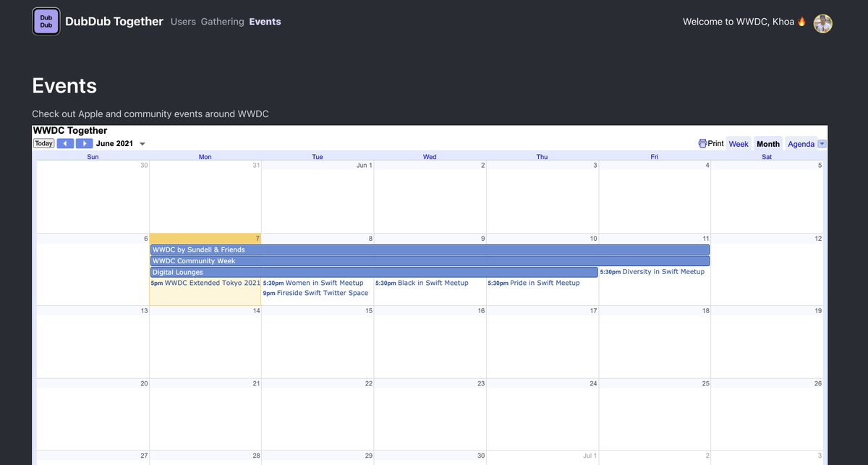Click the Today button
868x465 pixels.
43,143
